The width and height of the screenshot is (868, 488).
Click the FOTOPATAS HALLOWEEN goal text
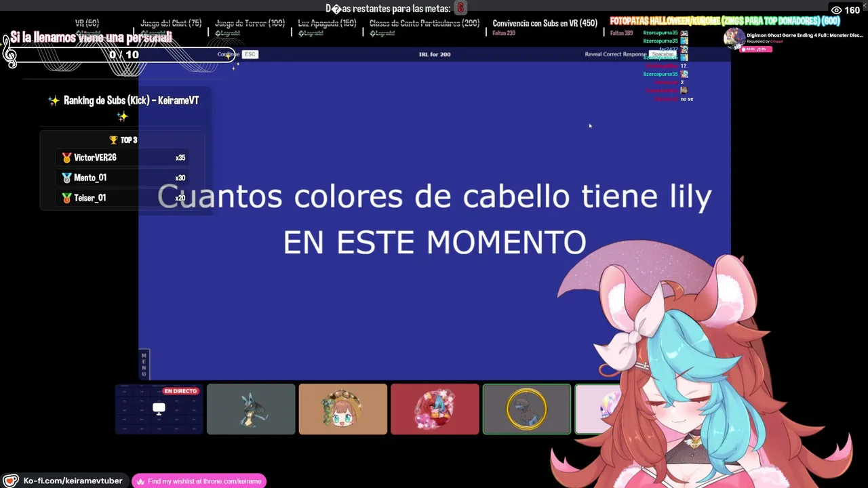(x=725, y=21)
